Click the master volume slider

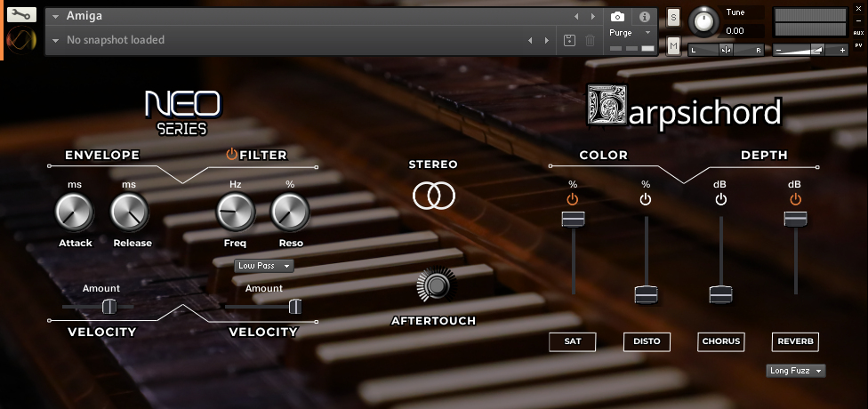tap(810, 50)
